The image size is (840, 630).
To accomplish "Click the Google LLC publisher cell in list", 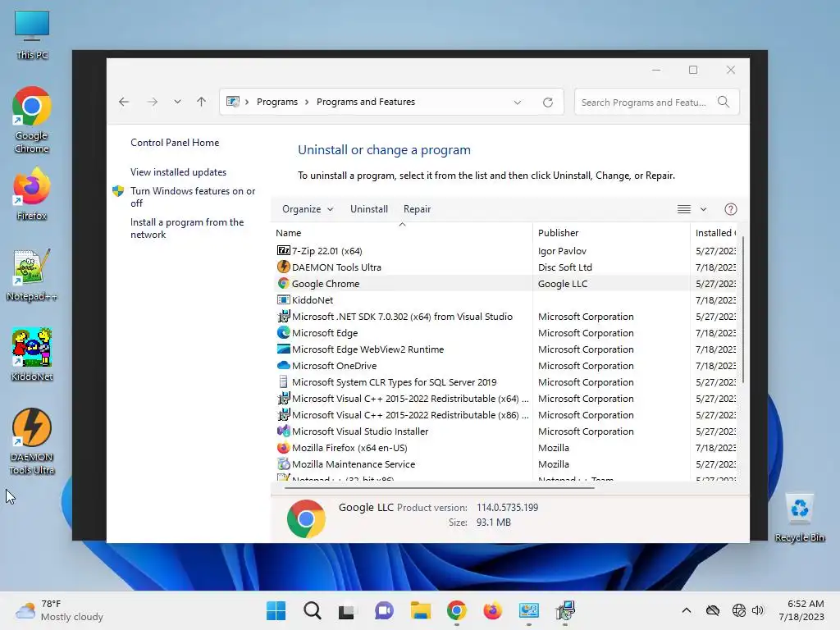I will tap(563, 283).
